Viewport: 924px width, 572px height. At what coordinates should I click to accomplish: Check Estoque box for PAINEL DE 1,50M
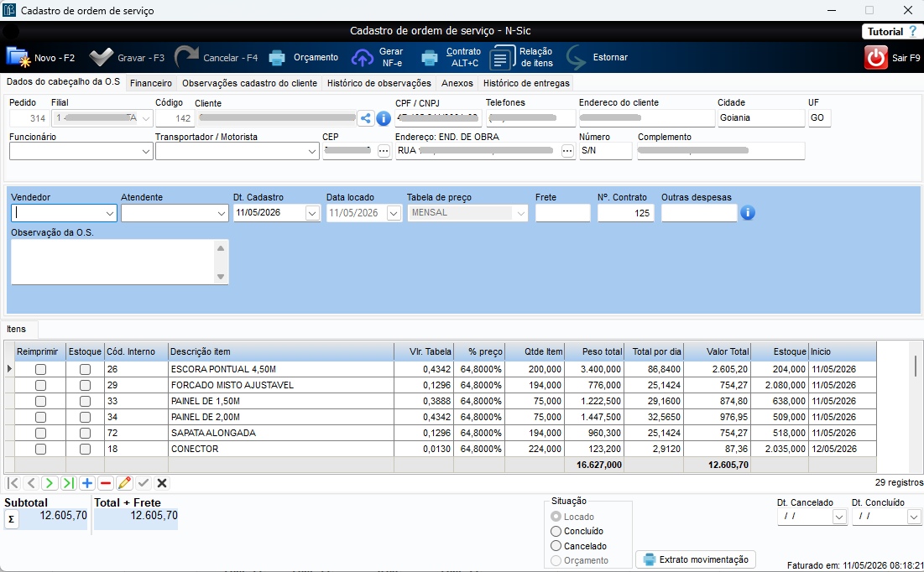pos(85,401)
